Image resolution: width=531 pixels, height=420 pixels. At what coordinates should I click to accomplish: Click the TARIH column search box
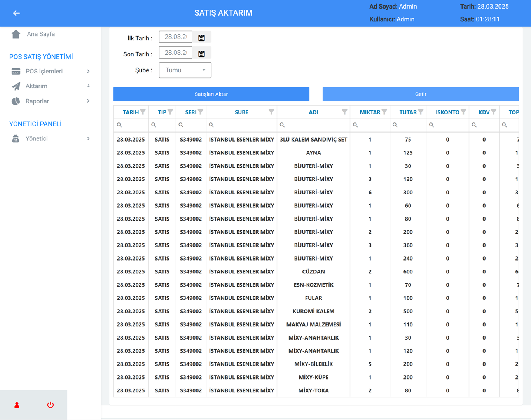pyautogui.click(x=131, y=125)
